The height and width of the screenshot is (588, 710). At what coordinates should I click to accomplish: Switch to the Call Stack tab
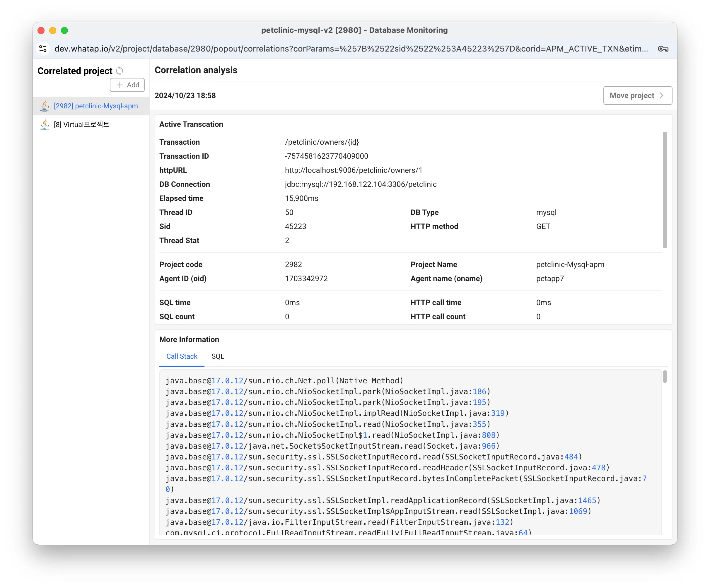point(182,356)
